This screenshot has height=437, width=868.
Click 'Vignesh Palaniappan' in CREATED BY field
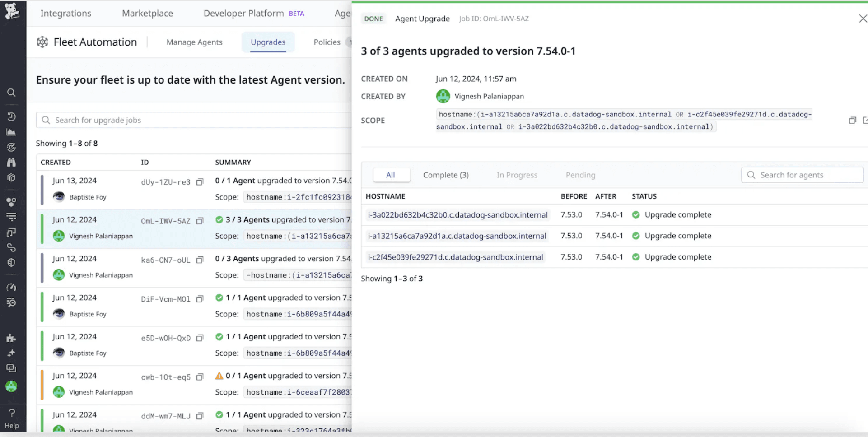(489, 96)
